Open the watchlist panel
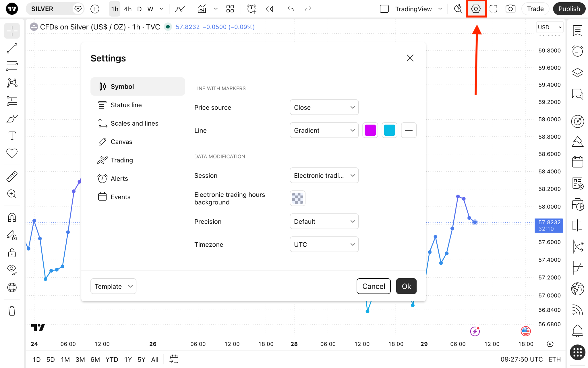The height and width of the screenshot is (368, 588). pos(577,30)
